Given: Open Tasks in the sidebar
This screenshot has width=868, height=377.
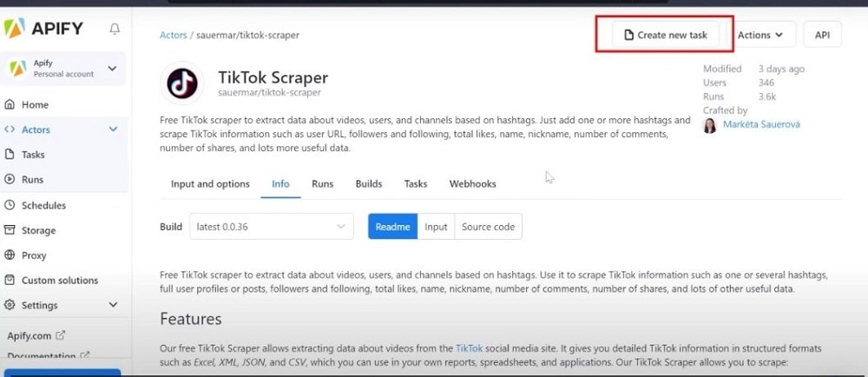Looking at the screenshot, I should click(x=33, y=155).
